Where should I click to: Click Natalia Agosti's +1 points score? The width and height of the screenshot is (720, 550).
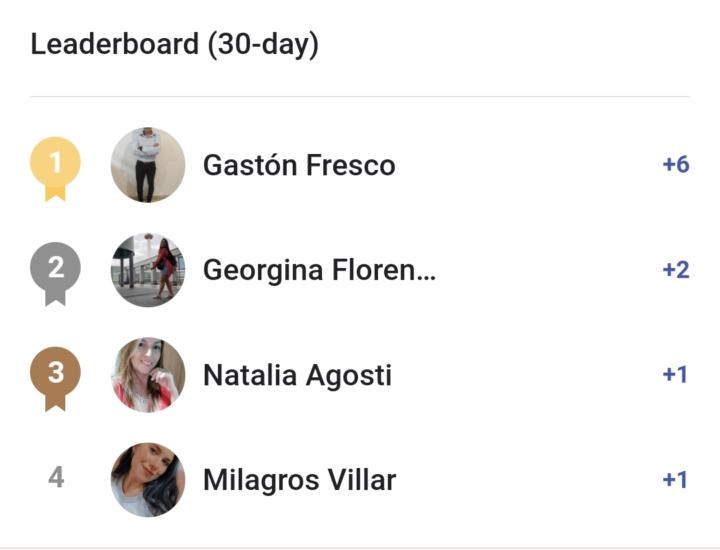676,375
